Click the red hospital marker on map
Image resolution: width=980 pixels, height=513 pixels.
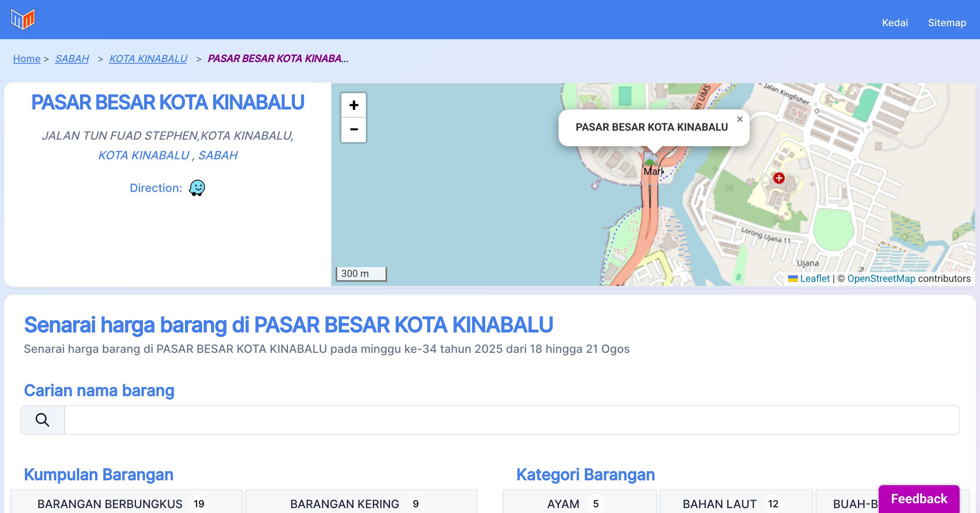pos(779,178)
